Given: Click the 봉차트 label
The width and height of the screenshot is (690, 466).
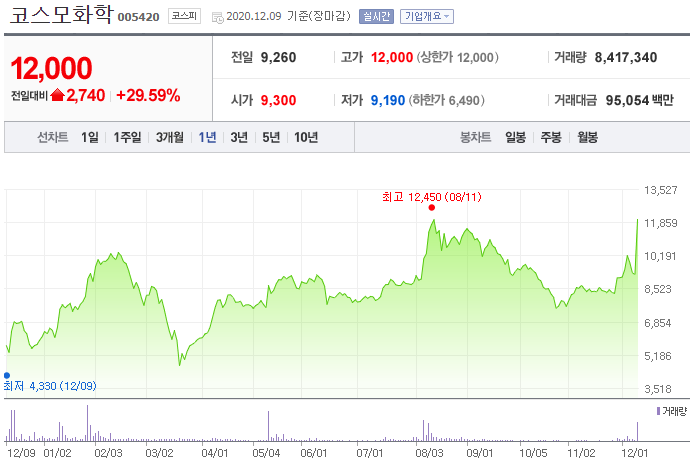Looking at the screenshot, I should coord(475,137).
